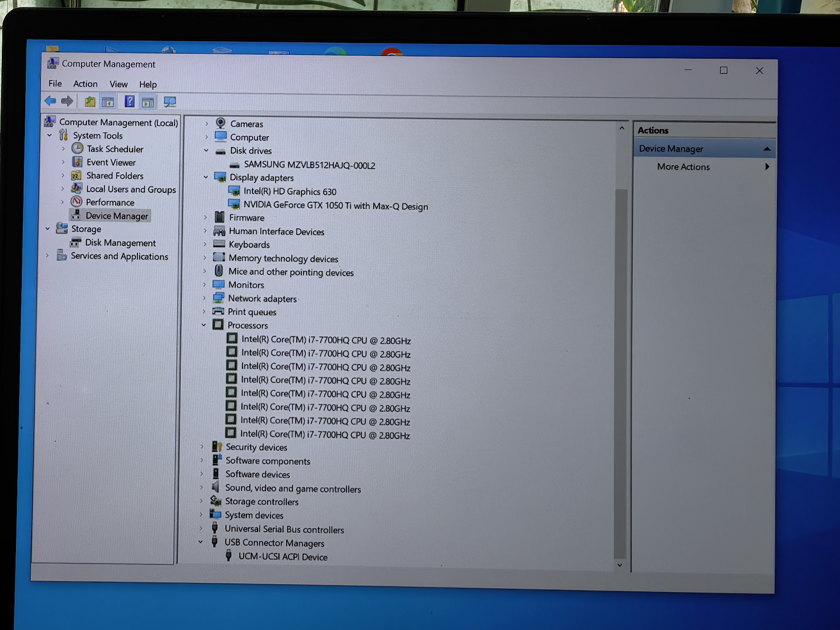Click the Back arrow toolbar icon
The width and height of the screenshot is (840, 630).
pyautogui.click(x=50, y=101)
